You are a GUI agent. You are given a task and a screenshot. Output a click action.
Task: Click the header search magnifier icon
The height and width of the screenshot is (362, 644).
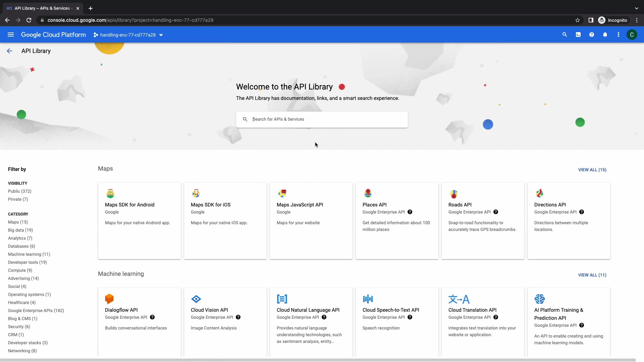click(565, 35)
